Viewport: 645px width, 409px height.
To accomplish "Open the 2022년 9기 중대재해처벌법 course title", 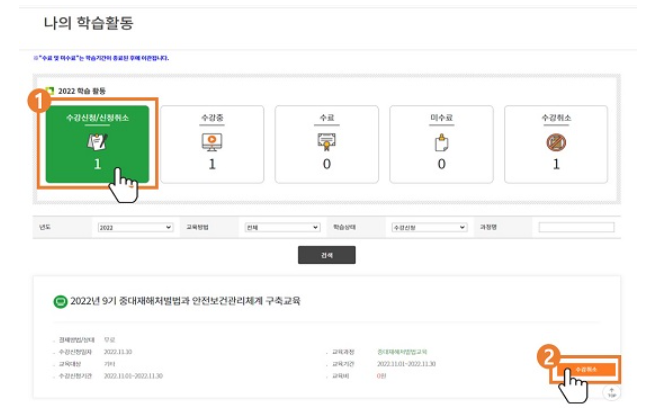I will coord(185,301).
